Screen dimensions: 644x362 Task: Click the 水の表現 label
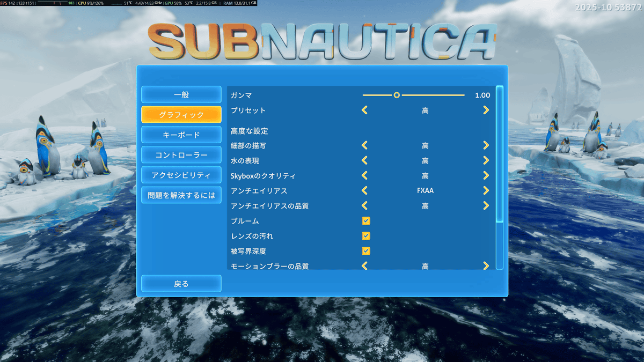245,161
